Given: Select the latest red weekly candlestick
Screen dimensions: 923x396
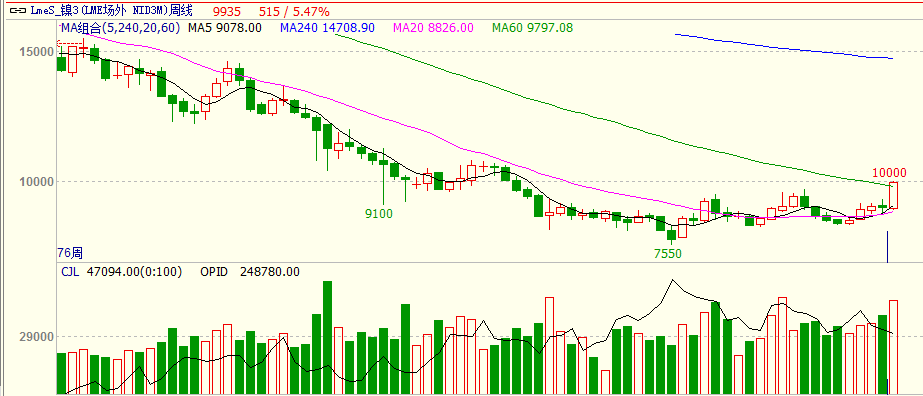Looking at the screenshot, I should pyautogui.click(x=893, y=195).
